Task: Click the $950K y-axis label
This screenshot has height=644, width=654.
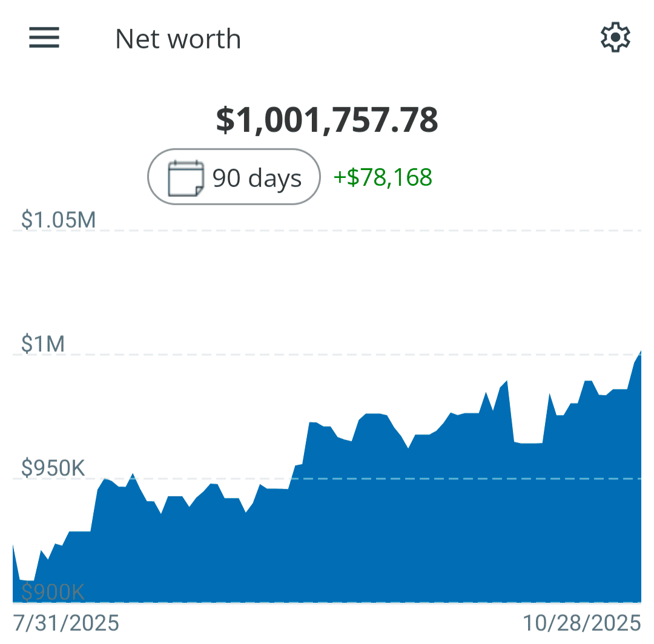Action: coord(54,468)
